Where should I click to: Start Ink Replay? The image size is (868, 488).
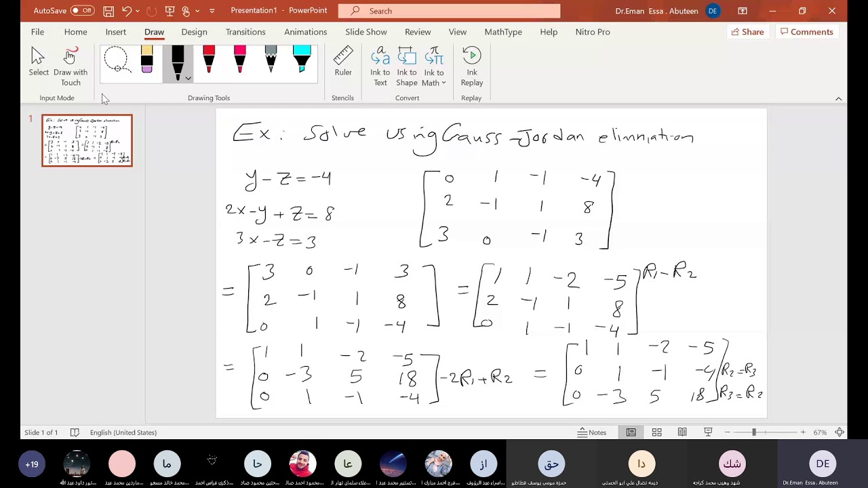[471, 66]
